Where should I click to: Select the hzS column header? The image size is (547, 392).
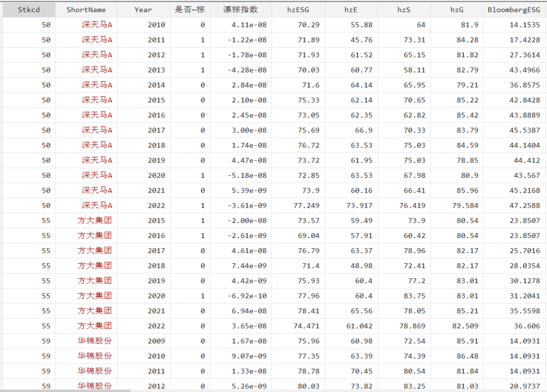[404, 10]
